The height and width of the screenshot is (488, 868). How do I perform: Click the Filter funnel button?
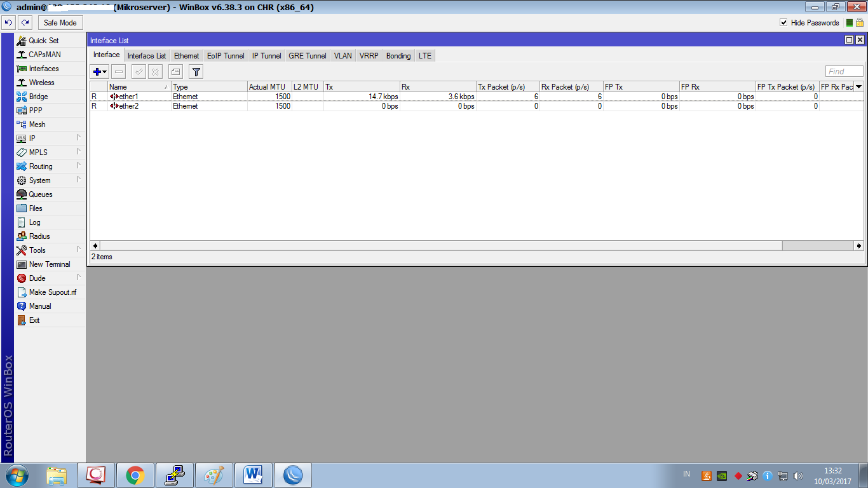pyautogui.click(x=196, y=72)
